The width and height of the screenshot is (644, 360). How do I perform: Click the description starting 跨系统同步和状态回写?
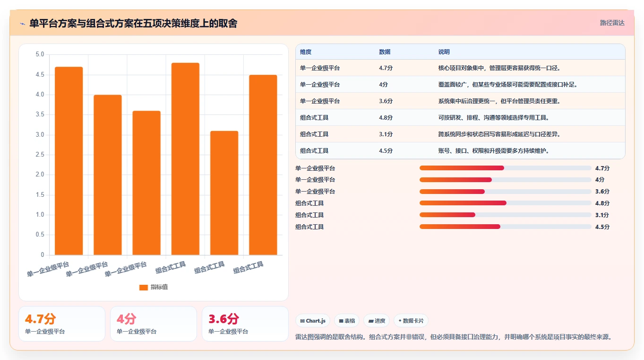pos(499,134)
